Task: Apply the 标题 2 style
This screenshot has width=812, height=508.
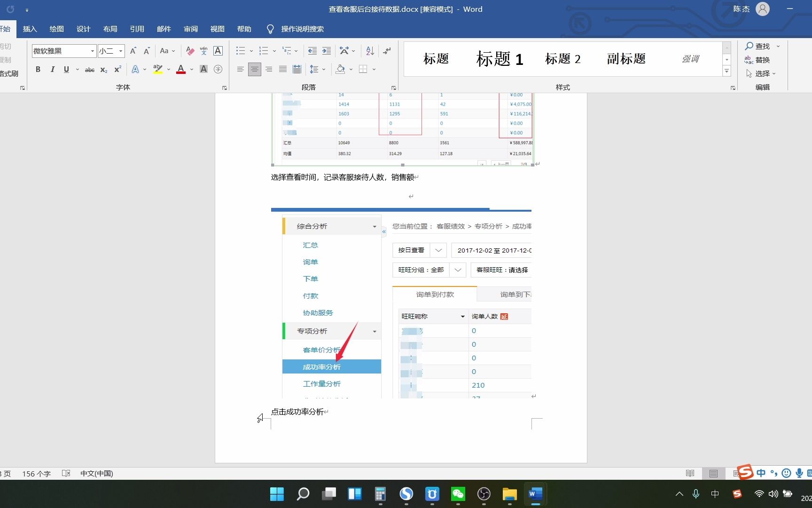Action: click(563, 59)
